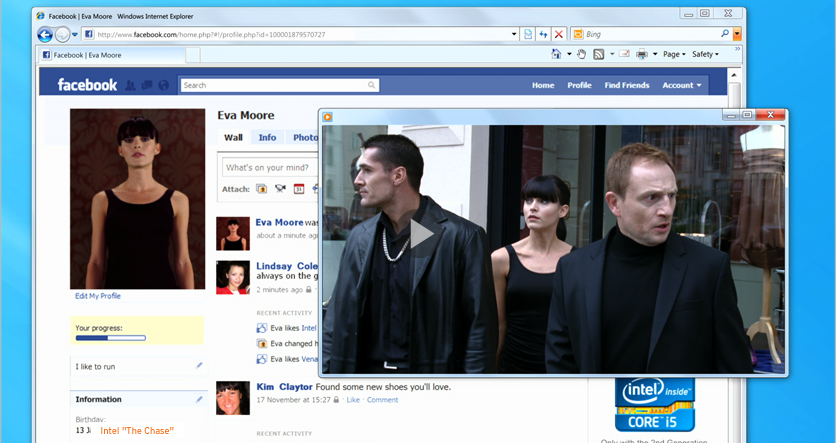Open Lindsay Cole's name link

[x=287, y=266]
